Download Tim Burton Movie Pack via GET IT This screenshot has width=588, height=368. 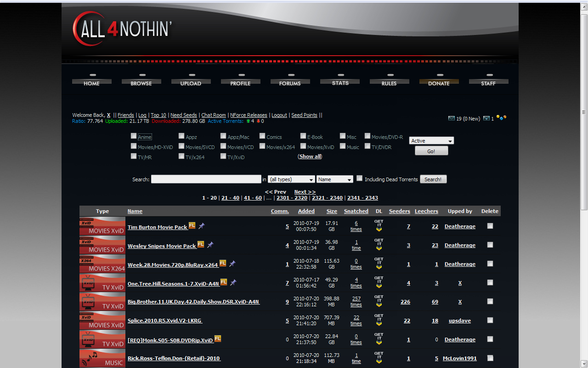click(379, 226)
